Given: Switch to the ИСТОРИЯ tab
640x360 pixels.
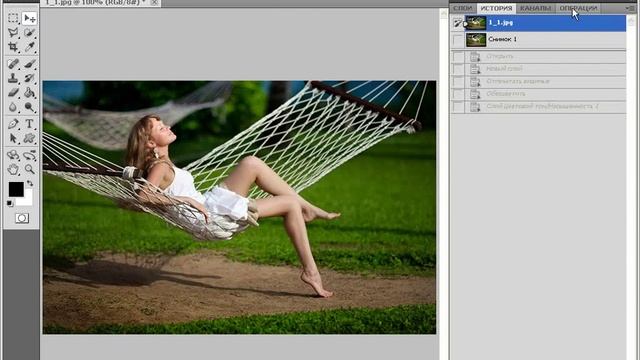Looking at the screenshot, I should click(x=496, y=8).
